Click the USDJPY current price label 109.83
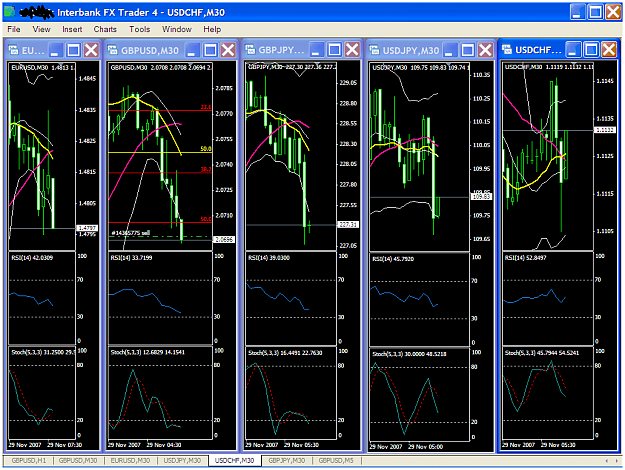The width and height of the screenshot is (625, 470). tap(481, 197)
